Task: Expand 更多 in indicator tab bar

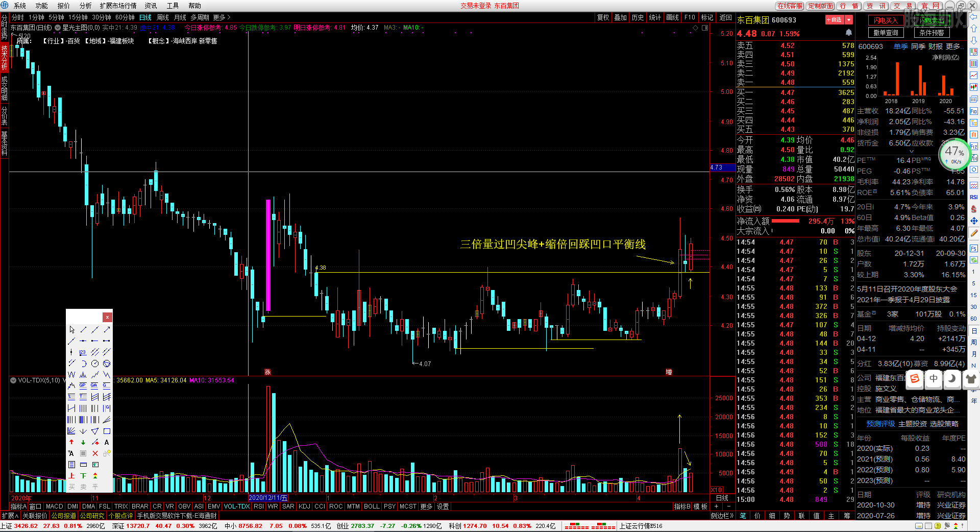Action: (426, 506)
